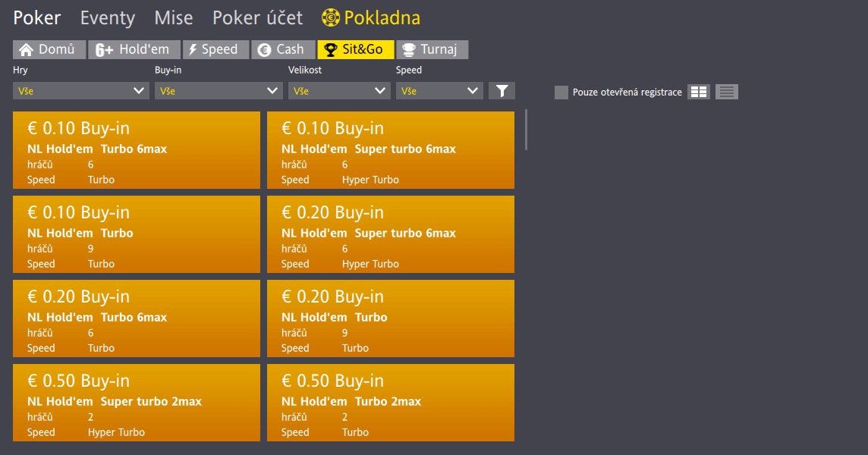
Task: Switch to grid tile view icon
Action: pyautogui.click(x=699, y=92)
